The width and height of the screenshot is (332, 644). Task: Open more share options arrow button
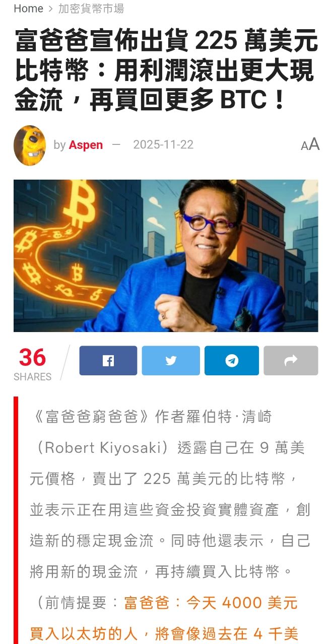click(291, 360)
